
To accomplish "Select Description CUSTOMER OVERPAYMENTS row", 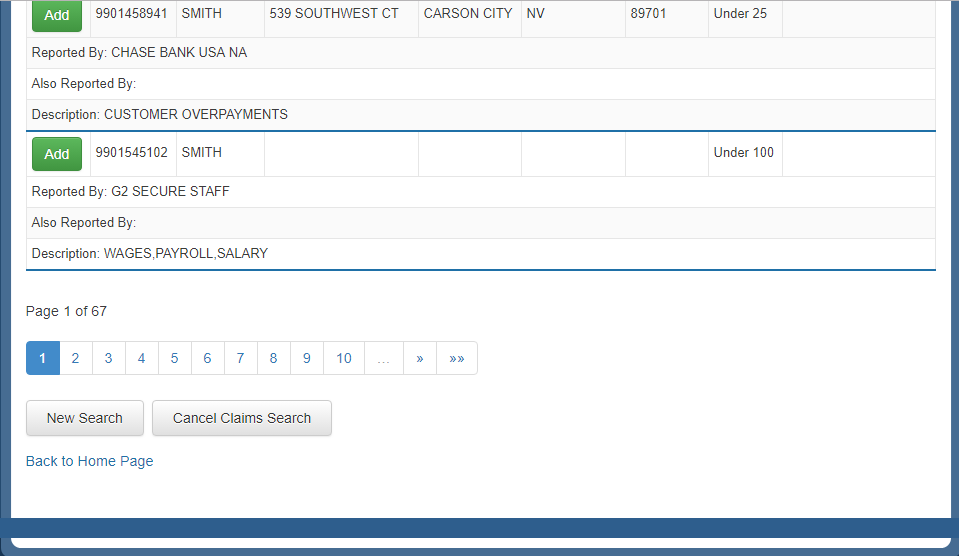I will coord(481,115).
